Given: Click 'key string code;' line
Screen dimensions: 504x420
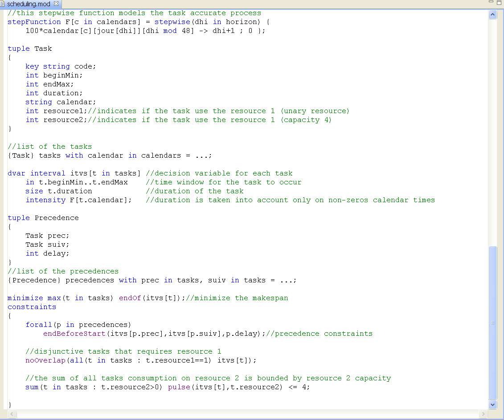Looking at the screenshot, I should pos(61,66).
